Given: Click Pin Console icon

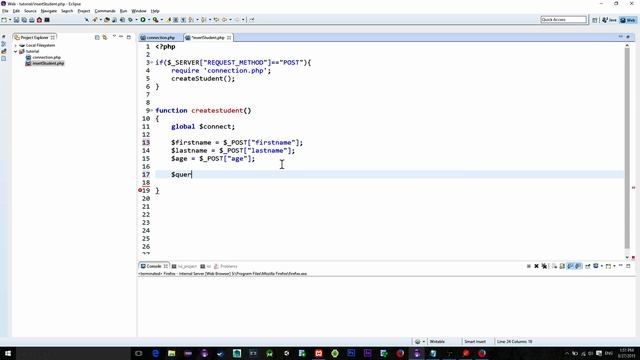Looking at the screenshot, I should 588,266.
